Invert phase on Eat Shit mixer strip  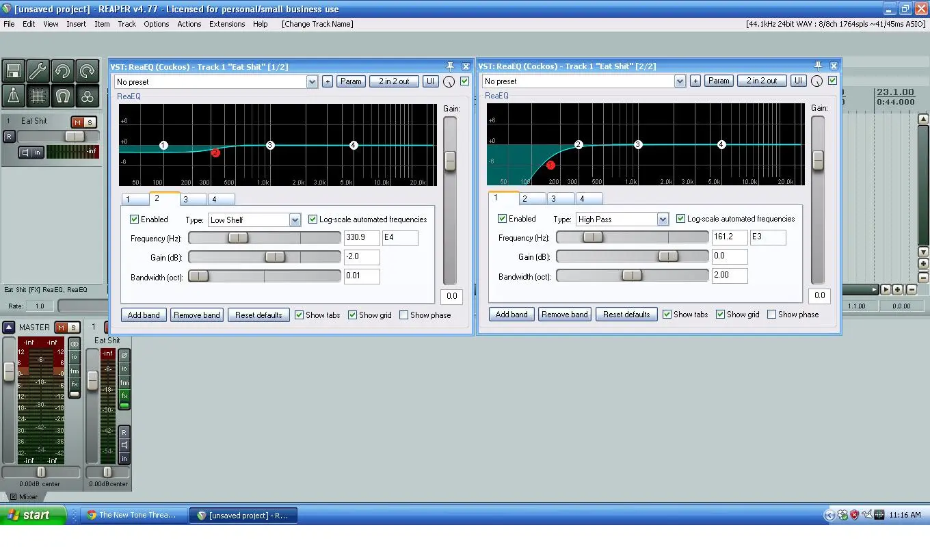[x=124, y=355]
